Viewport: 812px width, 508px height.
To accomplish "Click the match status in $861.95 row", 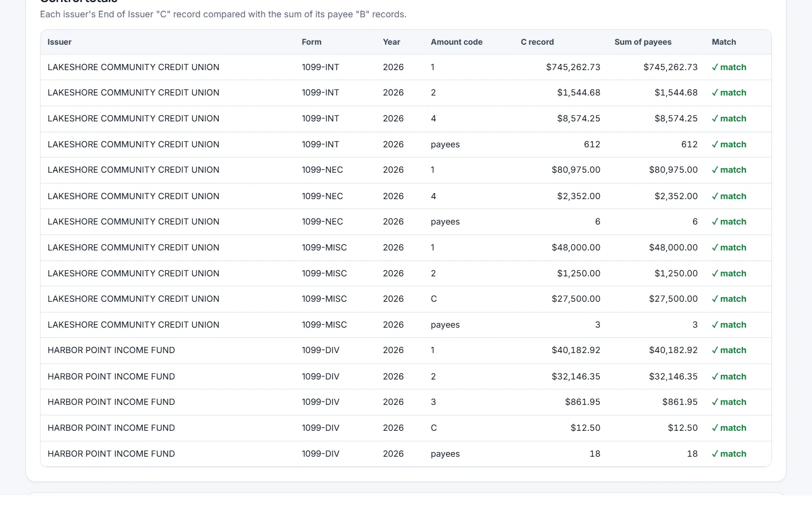I will click(x=729, y=402).
